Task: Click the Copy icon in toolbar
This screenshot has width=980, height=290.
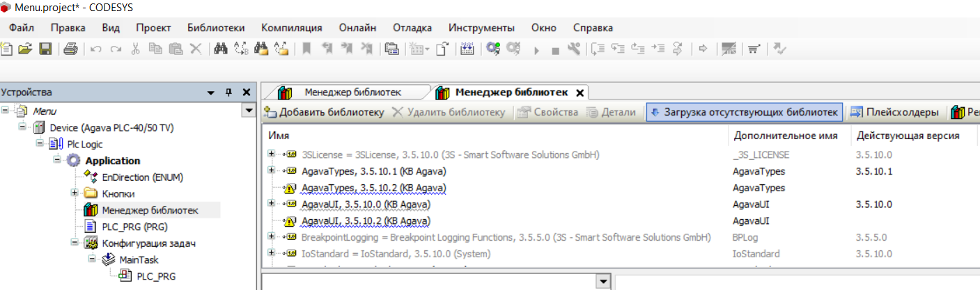Action: (x=156, y=49)
